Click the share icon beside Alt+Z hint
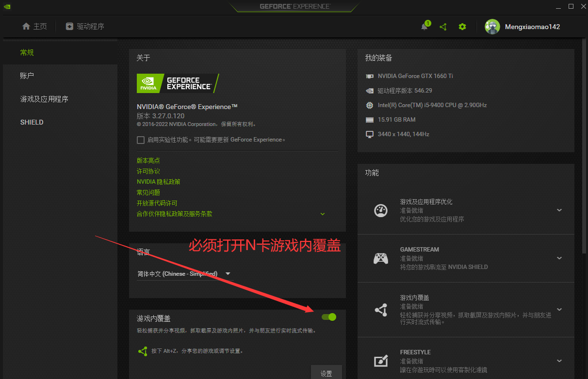 tap(143, 351)
